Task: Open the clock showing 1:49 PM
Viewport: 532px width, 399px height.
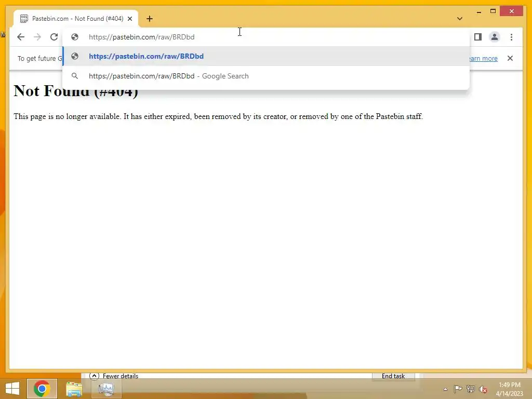Action: [x=509, y=389]
